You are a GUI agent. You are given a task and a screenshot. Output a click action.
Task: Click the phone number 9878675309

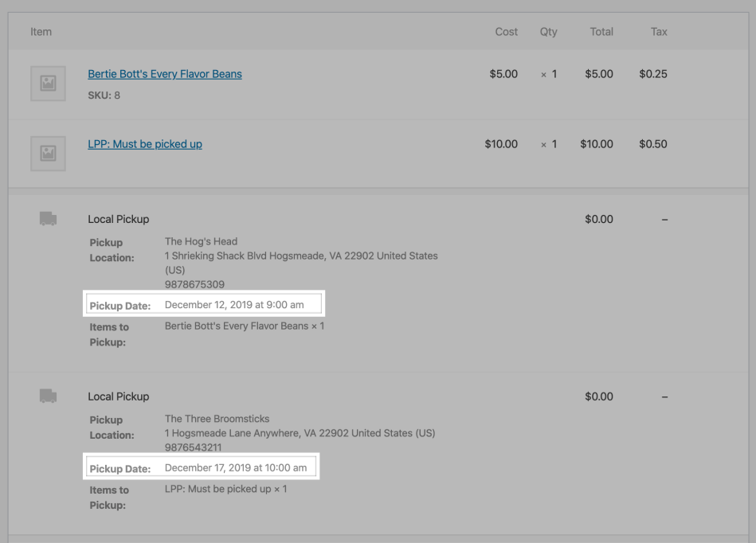tap(195, 284)
